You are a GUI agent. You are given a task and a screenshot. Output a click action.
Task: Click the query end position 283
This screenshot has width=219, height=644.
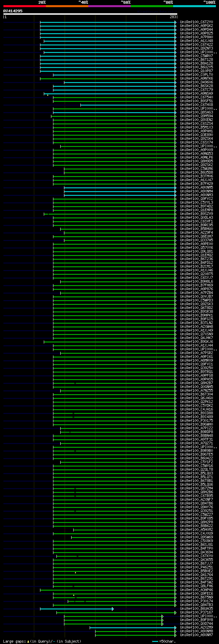click(173, 17)
